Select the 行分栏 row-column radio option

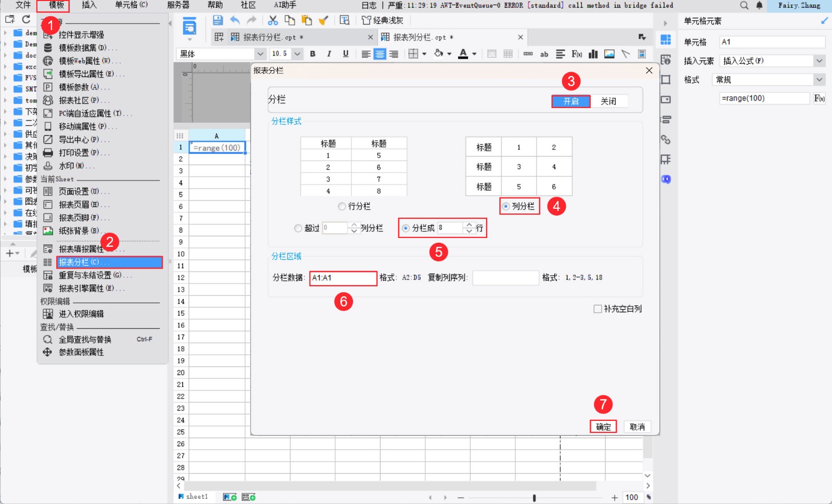[342, 206]
